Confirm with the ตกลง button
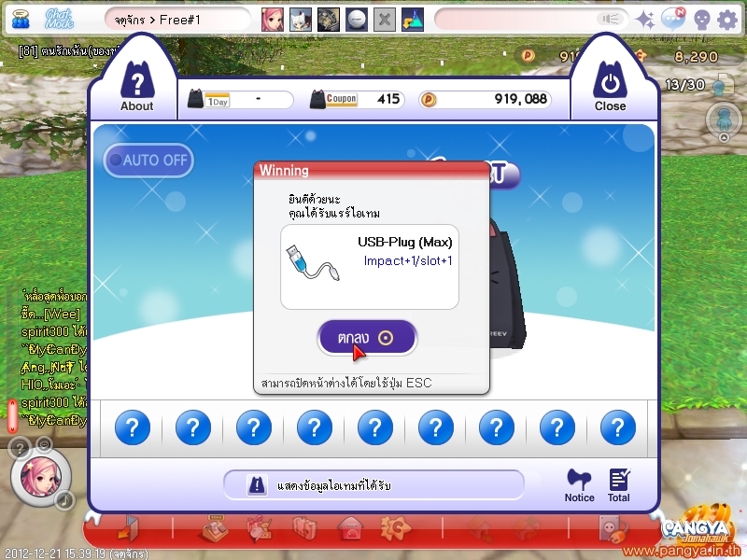The width and height of the screenshot is (747, 560). coord(367,338)
